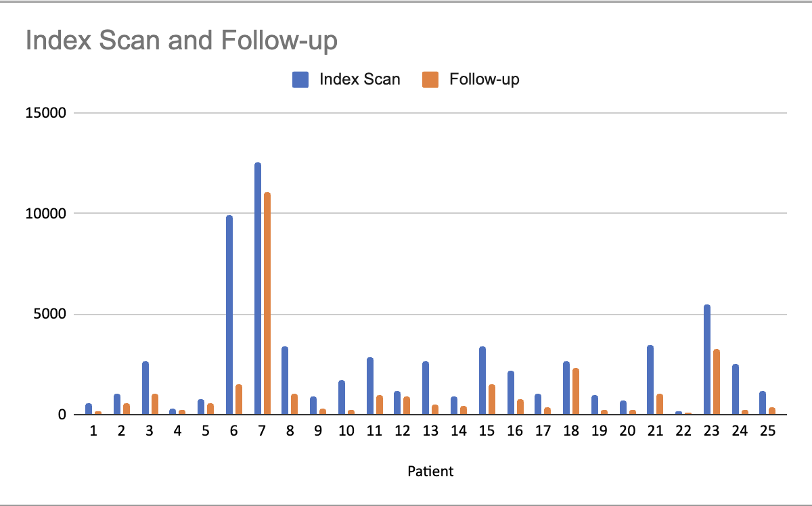Click the x-axis label for patient 25

(767, 432)
